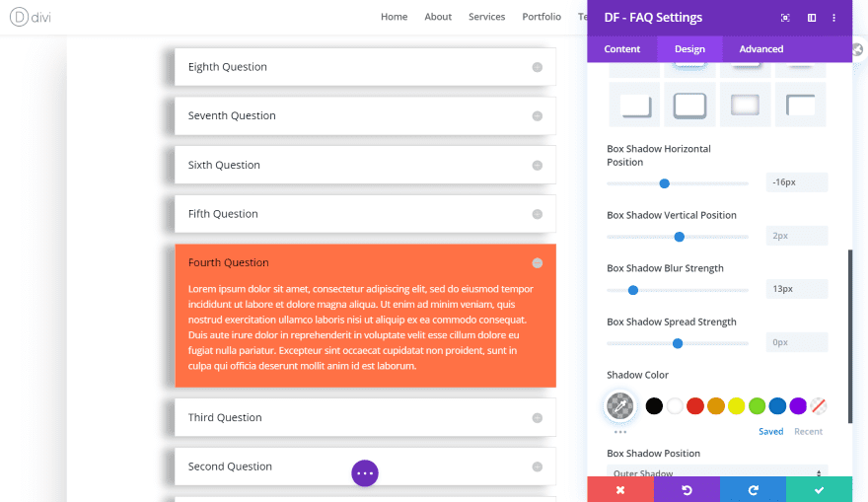Toggle fullscreen settings modal icon
The width and height of the screenshot is (868, 502).
pos(785,18)
